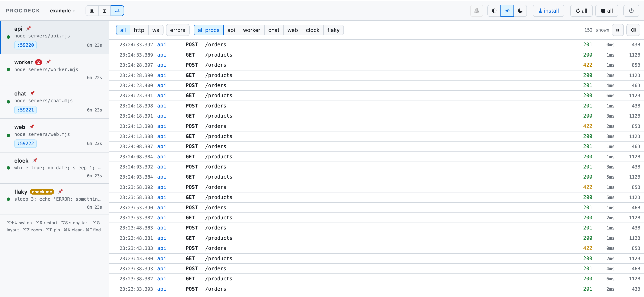
Task: Click the power shutdown icon
Action: pyautogui.click(x=631, y=11)
